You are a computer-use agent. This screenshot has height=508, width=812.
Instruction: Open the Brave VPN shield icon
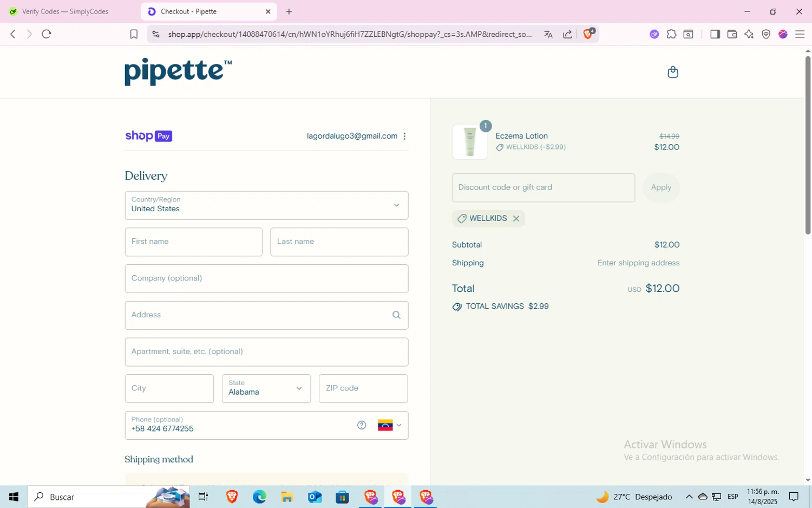766,34
